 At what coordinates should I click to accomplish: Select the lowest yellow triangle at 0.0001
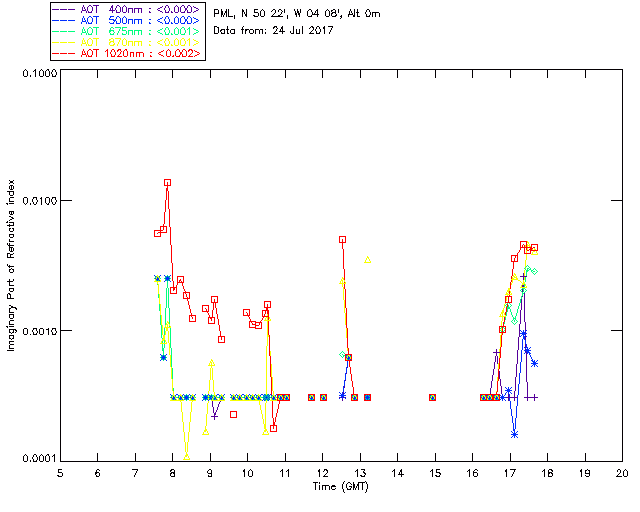[x=187, y=457]
